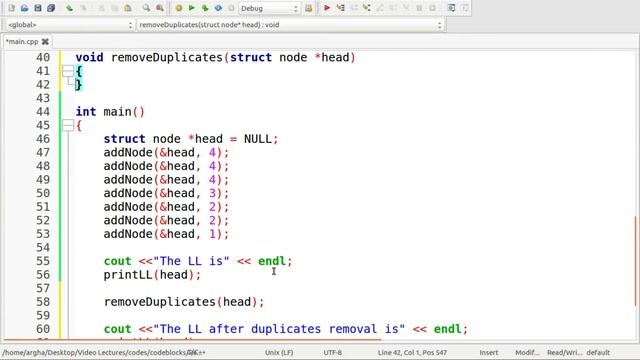640x360 pixels.
Task: Rebuild the project with the blue arrows icon
Action: coord(218,8)
